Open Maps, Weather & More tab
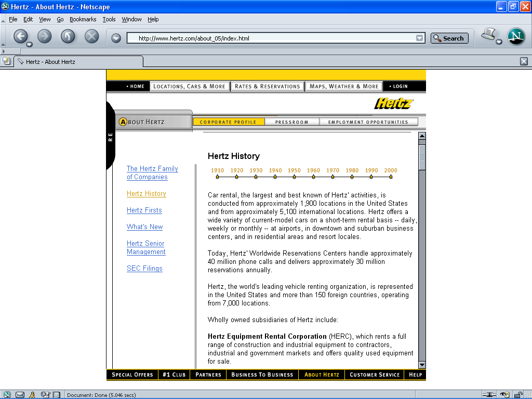 click(344, 86)
